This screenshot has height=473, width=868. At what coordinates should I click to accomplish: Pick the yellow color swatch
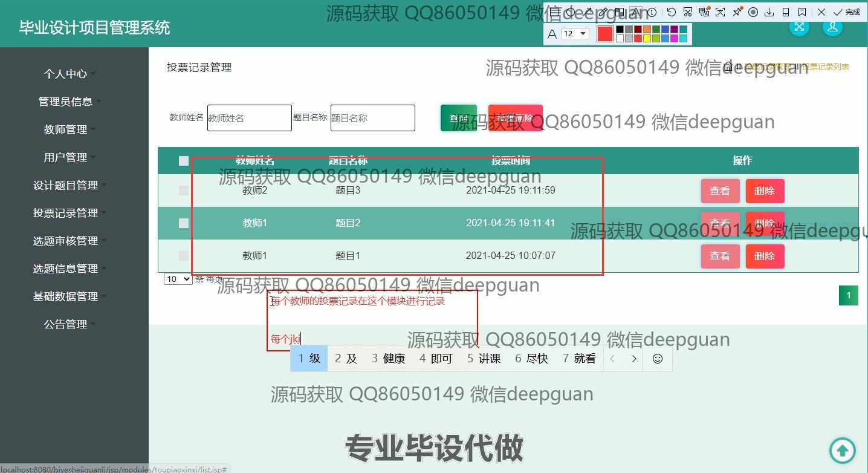click(647, 39)
